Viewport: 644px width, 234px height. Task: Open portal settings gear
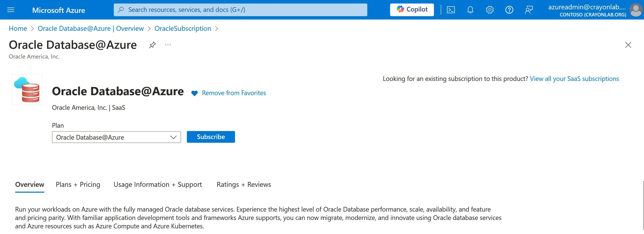click(489, 10)
